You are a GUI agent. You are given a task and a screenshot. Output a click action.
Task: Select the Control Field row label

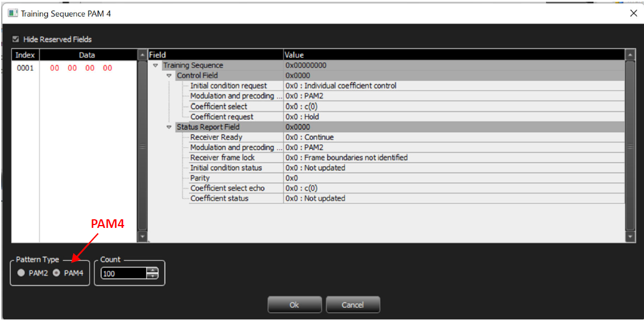pyautogui.click(x=197, y=75)
